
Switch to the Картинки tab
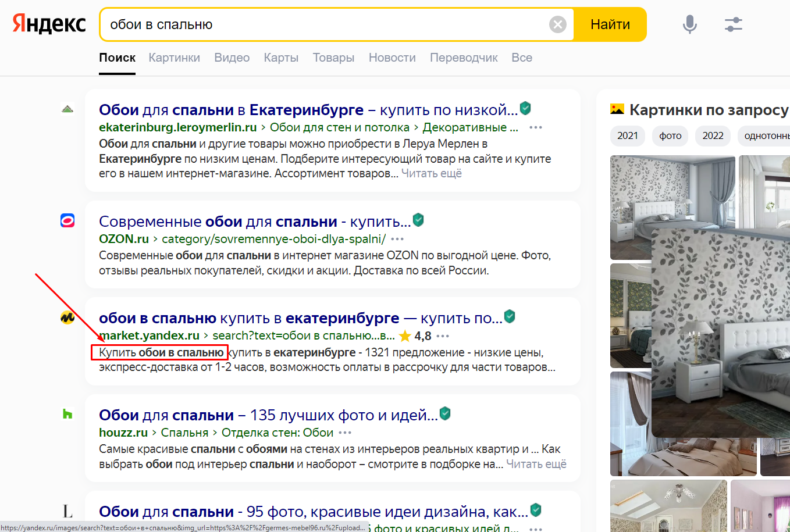pos(174,58)
